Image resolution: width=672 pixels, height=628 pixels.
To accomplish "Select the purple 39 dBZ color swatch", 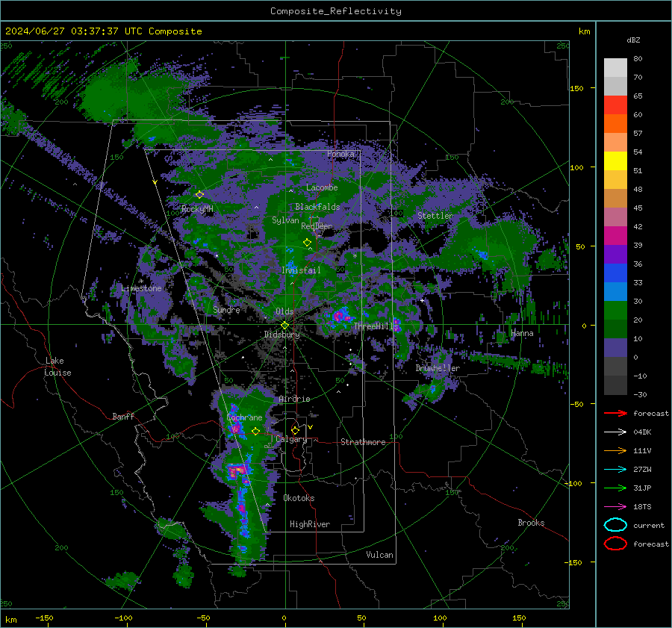I will coord(615,254).
